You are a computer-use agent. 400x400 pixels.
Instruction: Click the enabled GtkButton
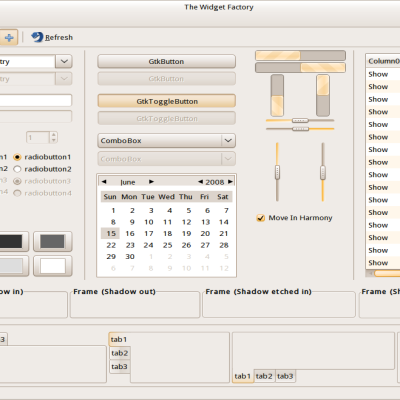(x=167, y=61)
